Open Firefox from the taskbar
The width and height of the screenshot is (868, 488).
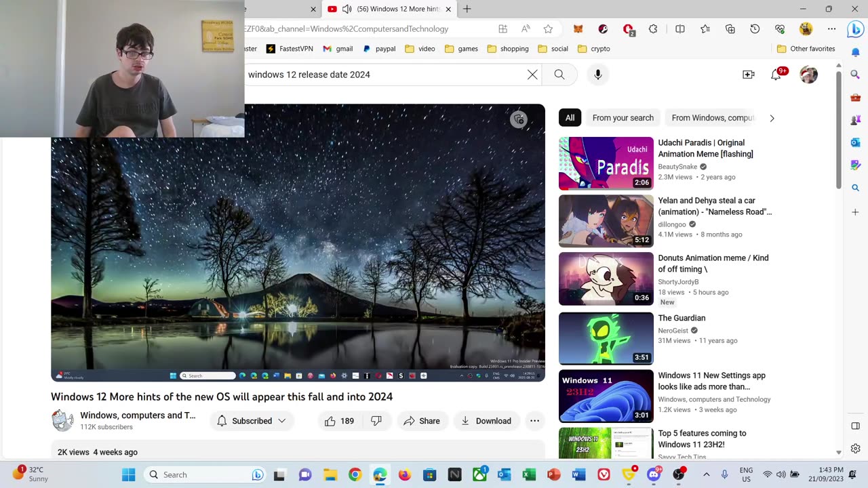tap(405, 474)
